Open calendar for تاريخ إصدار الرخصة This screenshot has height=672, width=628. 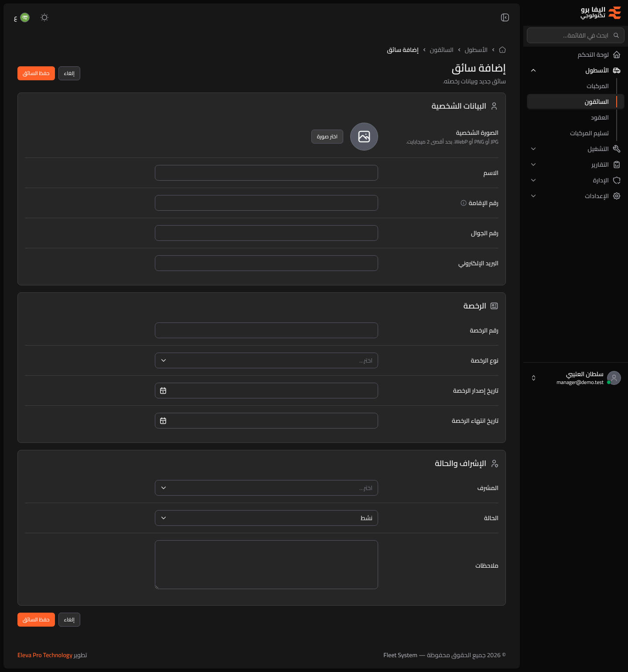(163, 391)
